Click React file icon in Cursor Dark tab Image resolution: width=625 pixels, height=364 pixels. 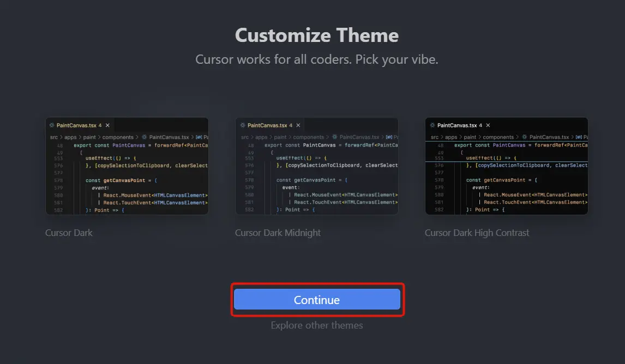click(52, 125)
